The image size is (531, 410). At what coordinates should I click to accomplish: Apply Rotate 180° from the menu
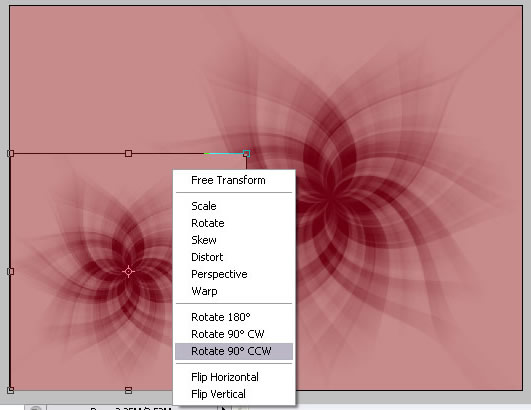tap(234, 317)
